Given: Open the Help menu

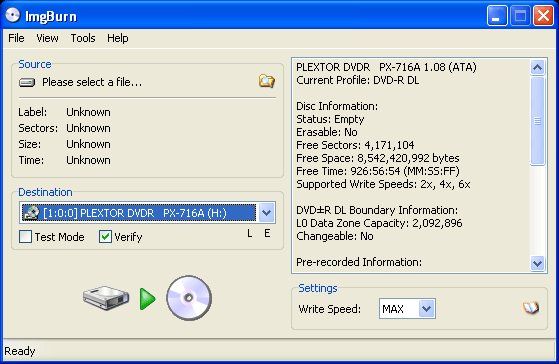Looking at the screenshot, I should click(118, 38).
